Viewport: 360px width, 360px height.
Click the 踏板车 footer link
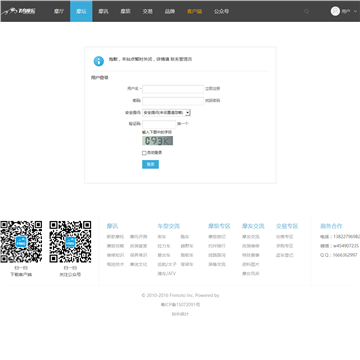click(x=187, y=255)
